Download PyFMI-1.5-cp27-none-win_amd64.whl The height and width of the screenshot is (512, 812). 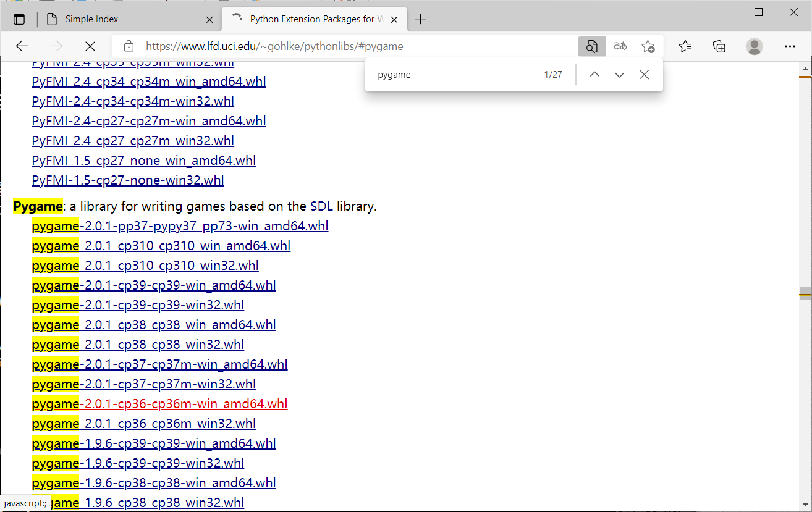click(x=143, y=161)
